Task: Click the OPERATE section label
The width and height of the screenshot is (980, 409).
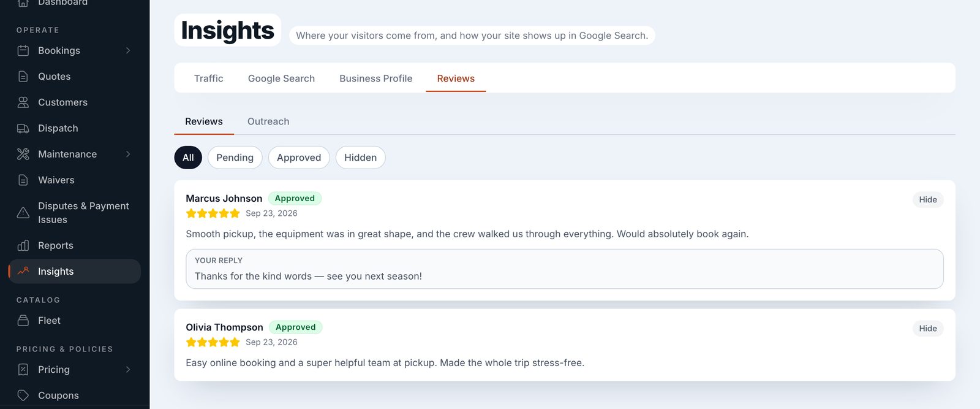Action: coord(38,30)
